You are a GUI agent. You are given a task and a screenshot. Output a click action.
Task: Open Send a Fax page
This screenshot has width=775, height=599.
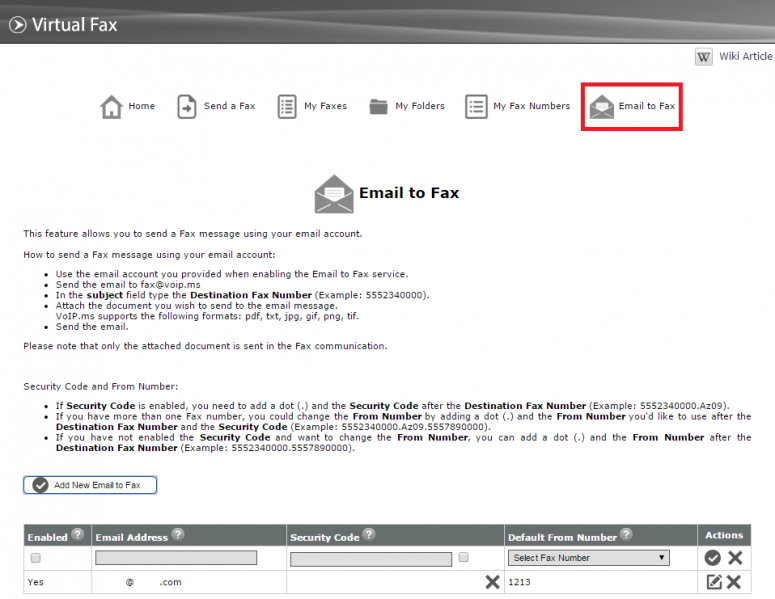pyautogui.click(x=229, y=106)
